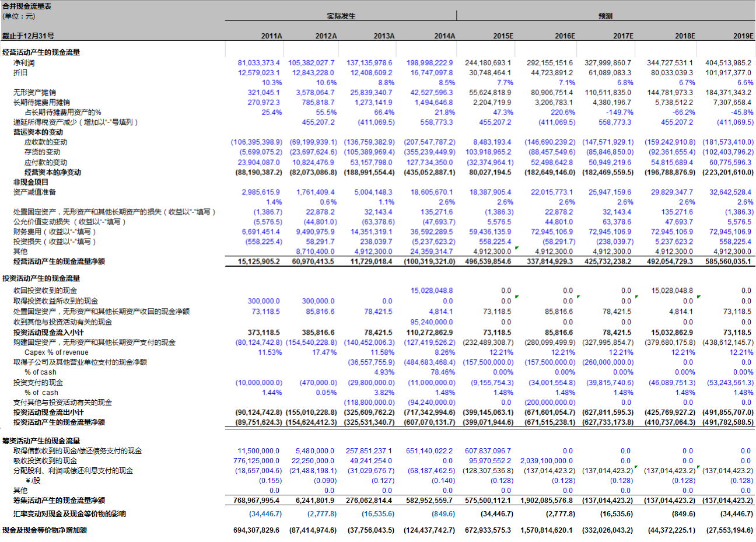Click the 投资活动产生的现金流量 section heading
The height and width of the screenshot is (542, 756).
[41, 279]
